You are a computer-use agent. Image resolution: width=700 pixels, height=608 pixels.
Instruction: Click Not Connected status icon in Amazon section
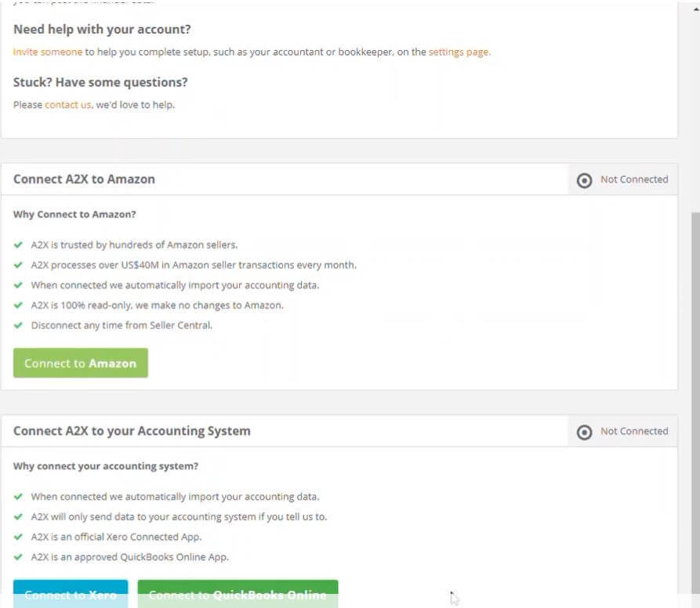584,180
